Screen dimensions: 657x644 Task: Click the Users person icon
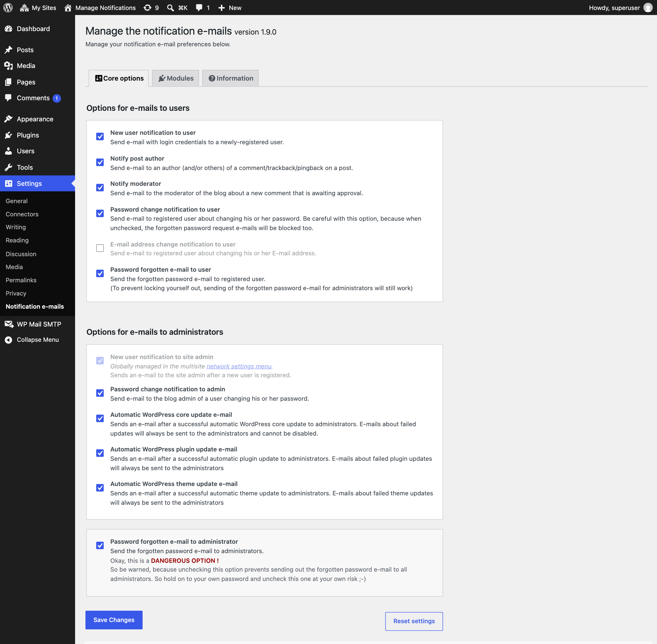click(x=9, y=151)
